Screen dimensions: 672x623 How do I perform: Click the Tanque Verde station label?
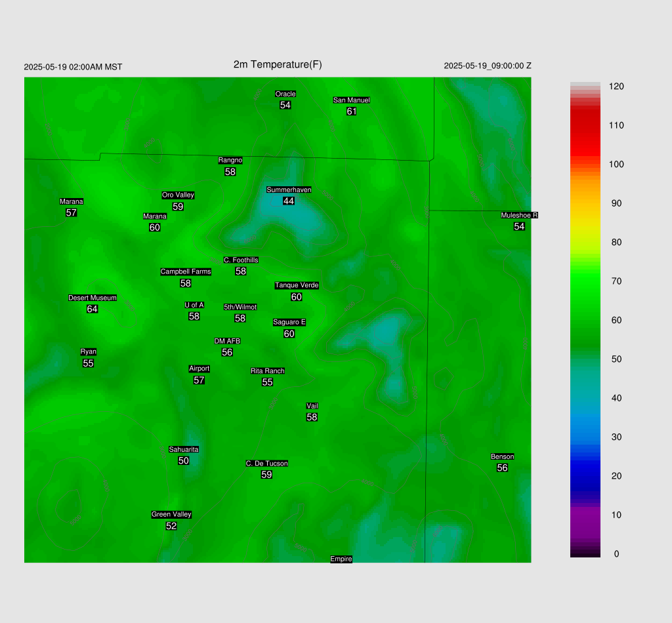tap(297, 285)
